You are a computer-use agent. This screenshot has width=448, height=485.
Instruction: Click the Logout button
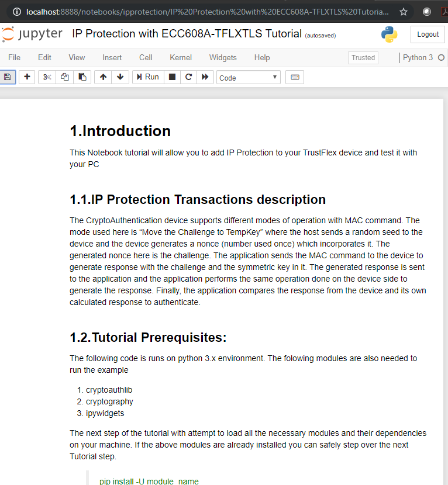pos(428,34)
